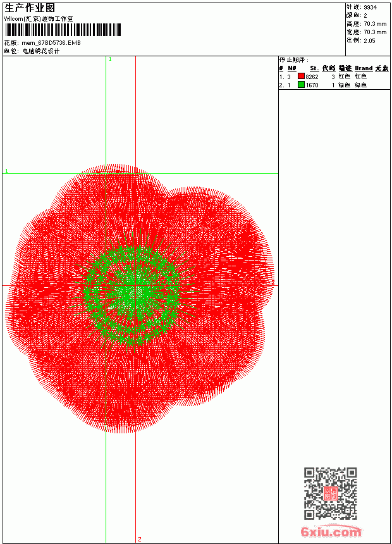Click the green stamen center of the flower
This screenshot has width=392, height=544.
(x=133, y=291)
